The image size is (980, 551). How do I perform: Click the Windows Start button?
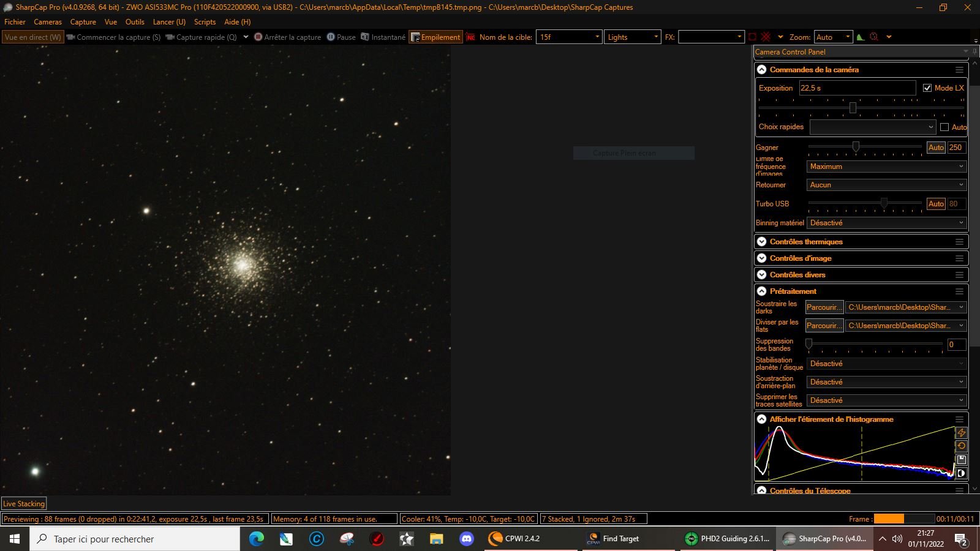15,539
